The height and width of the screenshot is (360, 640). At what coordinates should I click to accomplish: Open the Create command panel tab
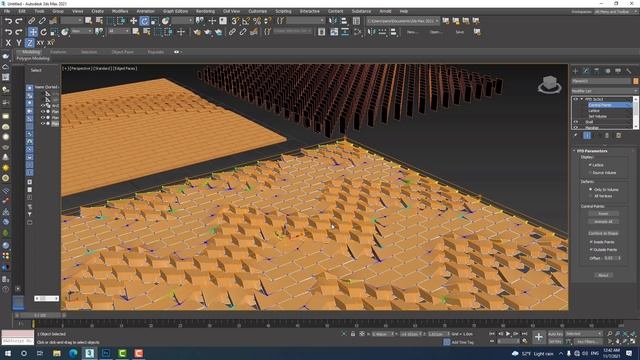tap(576, 71)
